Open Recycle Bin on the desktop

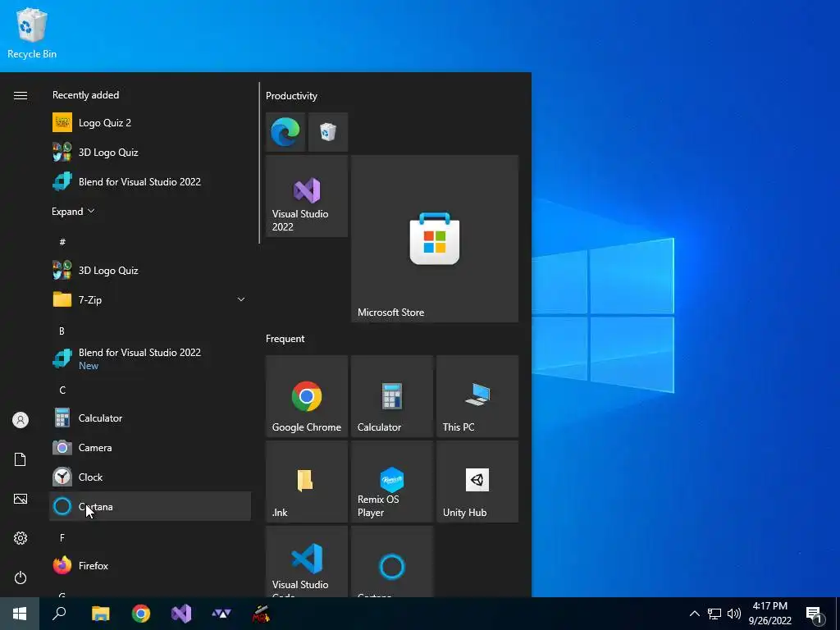pyautogui.click(x=32, y=33)
